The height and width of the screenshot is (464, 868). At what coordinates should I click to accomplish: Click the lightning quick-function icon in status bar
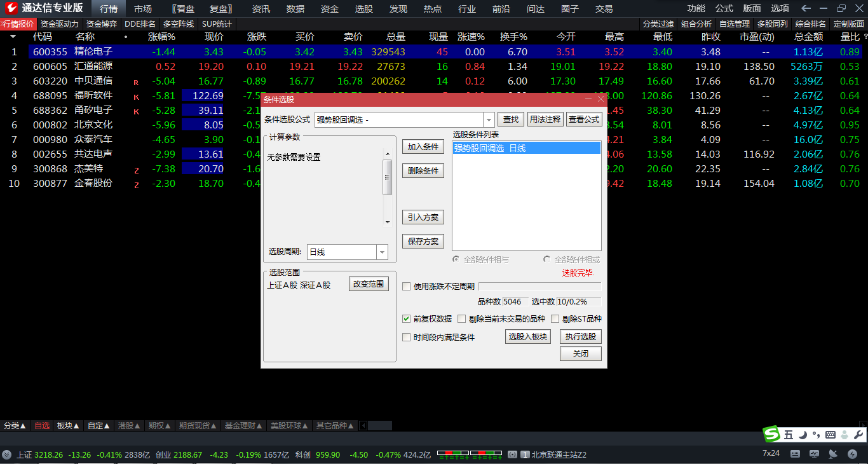point(853,454)
